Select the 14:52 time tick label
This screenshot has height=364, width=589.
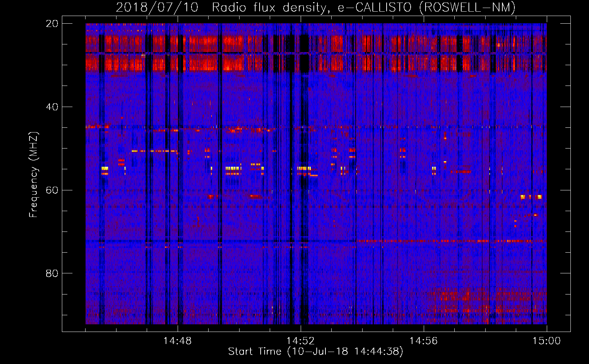(x=300, y=341)
